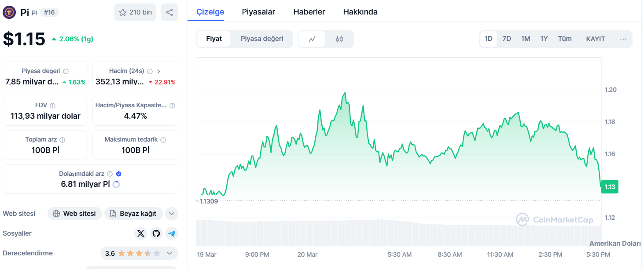644x269 pixels.
Task: Click the 1.1309 opening price label
Action: click(x=209, y=201)
